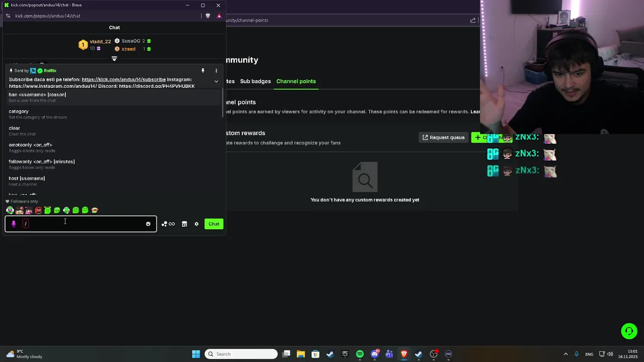Screen dimensions: 644x362
Task: Click the taskbar Search box
Action: pyautogui.click(x=242, y=354)
